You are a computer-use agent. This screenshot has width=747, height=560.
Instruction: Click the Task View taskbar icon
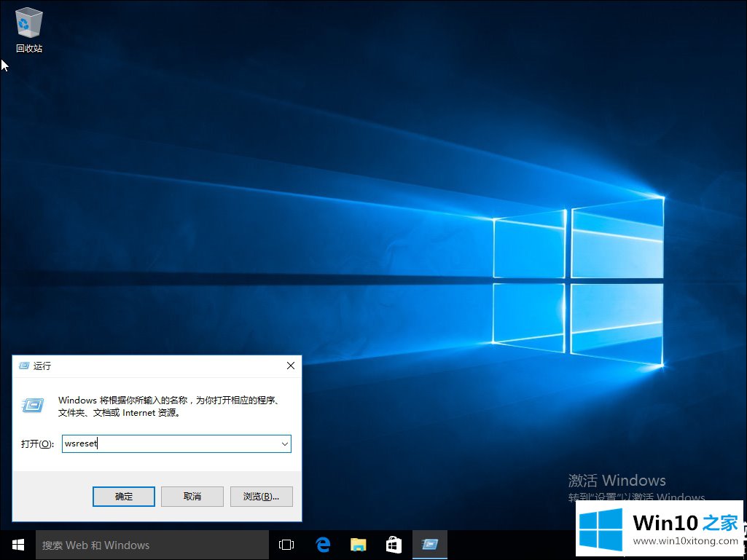[x=286, y=545]
